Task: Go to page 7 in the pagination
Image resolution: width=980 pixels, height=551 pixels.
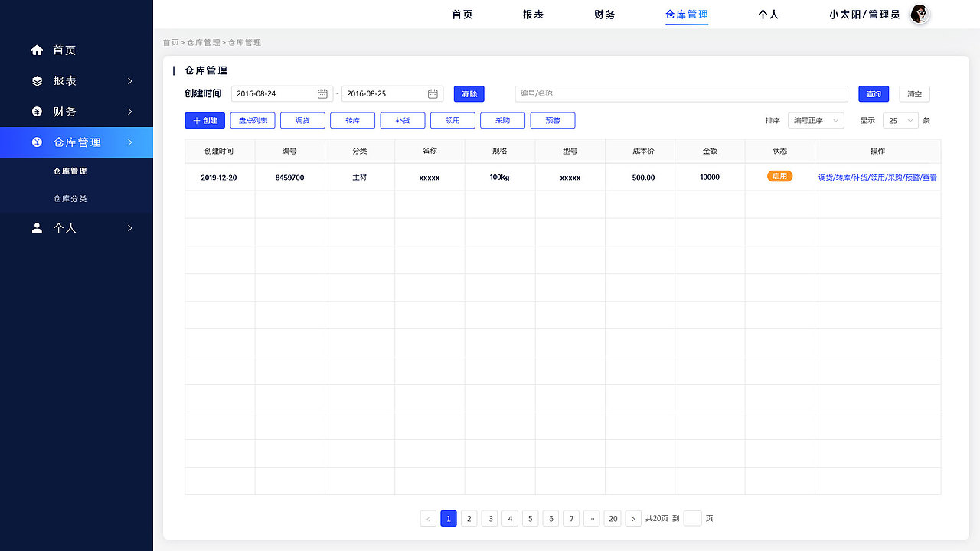Action: 571,518
